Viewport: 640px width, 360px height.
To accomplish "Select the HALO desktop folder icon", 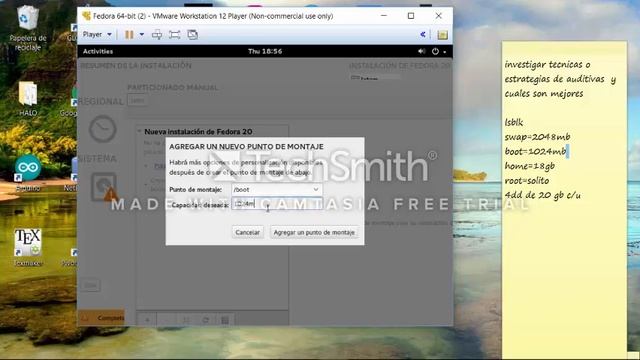I will point(28,99).
